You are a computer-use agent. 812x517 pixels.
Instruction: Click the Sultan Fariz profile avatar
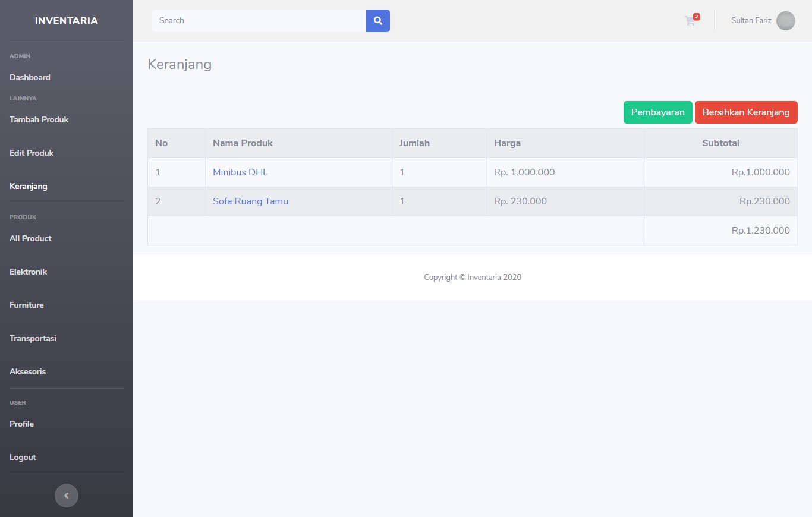click(x=785, y=21)
